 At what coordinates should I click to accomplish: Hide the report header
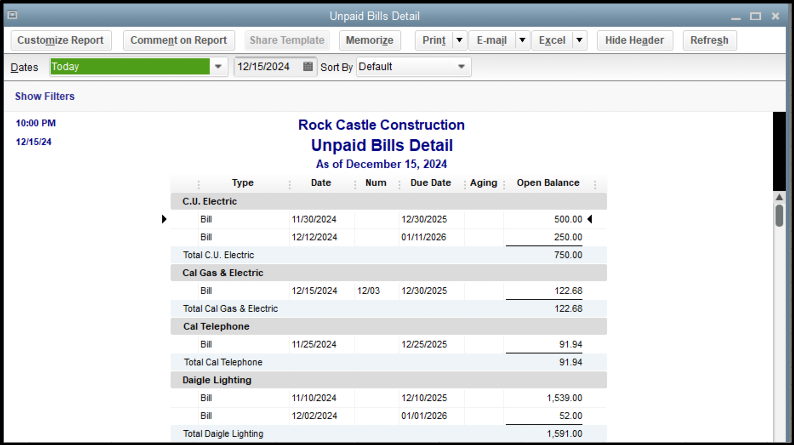coord(634,41)
